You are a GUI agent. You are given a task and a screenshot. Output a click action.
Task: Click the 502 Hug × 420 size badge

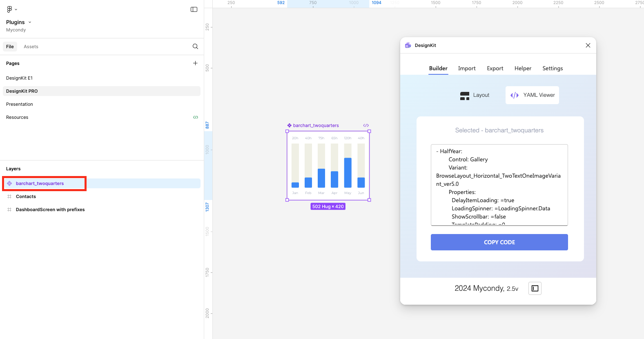point(328,207)
